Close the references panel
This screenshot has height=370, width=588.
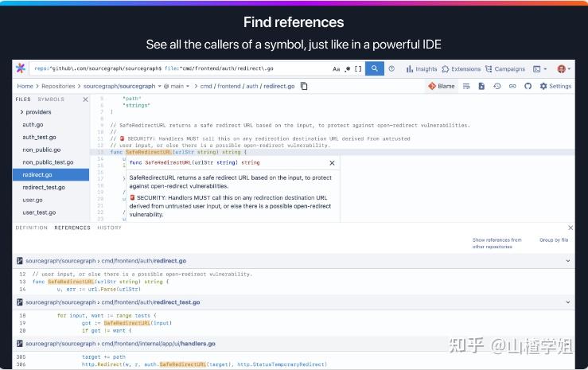tap(570, 228)
